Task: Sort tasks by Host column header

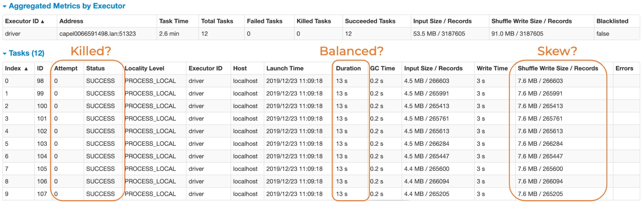Action: (240, 68)
